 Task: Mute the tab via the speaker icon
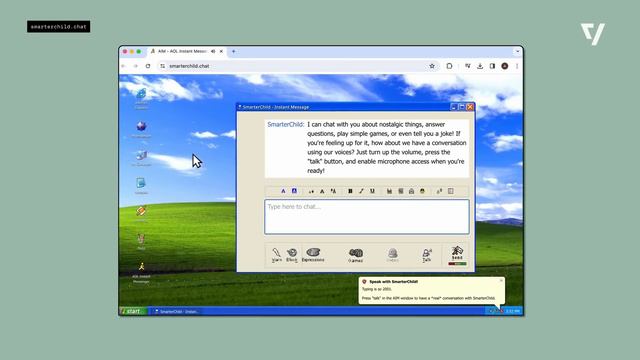click(x=213, y=51)
